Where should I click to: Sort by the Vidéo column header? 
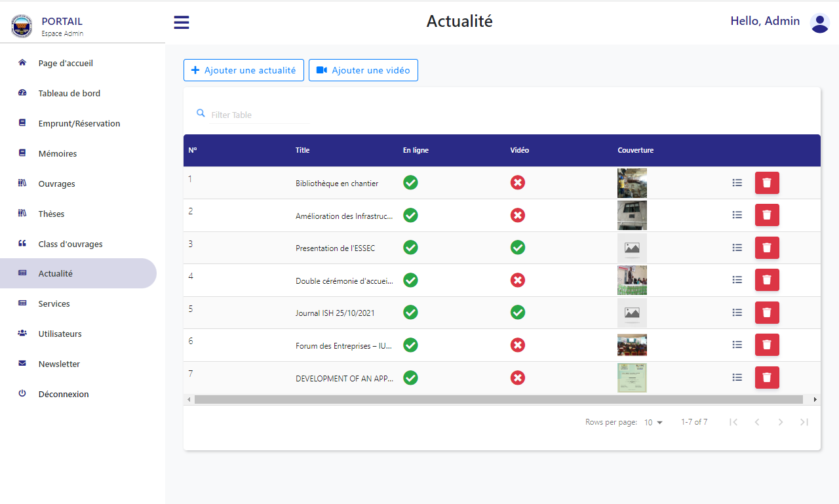pyautogui.click(x=519, y=150)
